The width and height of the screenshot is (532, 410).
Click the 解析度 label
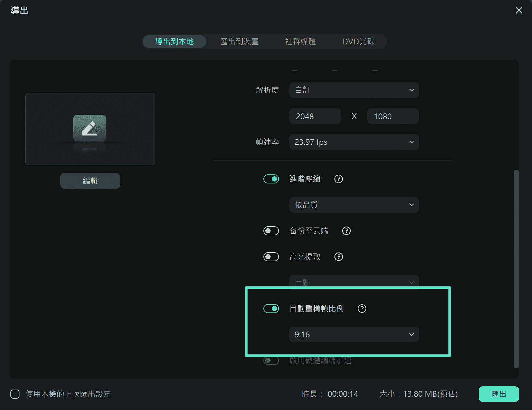coord(267,90)
